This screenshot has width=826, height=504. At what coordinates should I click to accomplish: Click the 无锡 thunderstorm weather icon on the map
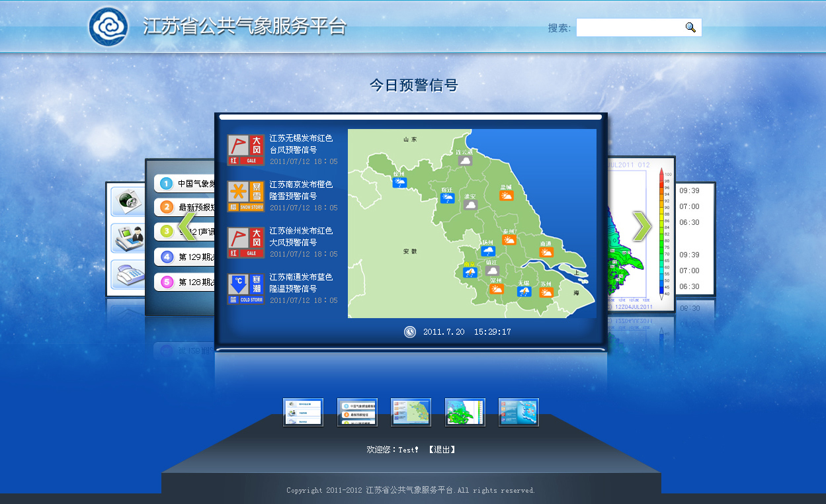(524, 292)
